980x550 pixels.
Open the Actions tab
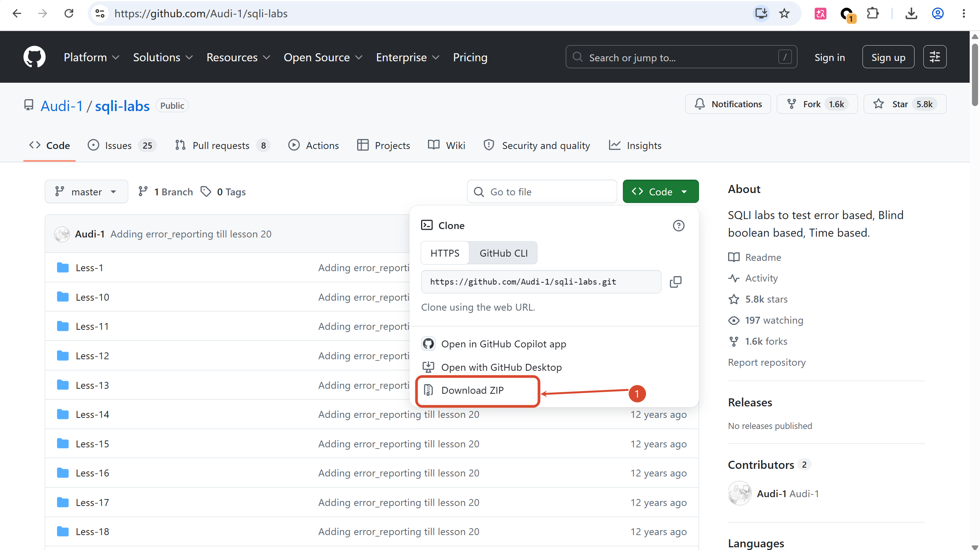[314, 146]
